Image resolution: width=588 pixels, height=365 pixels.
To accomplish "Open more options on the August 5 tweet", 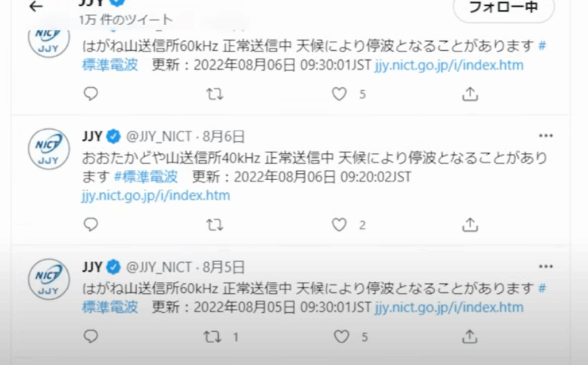I will click(546, 266).
